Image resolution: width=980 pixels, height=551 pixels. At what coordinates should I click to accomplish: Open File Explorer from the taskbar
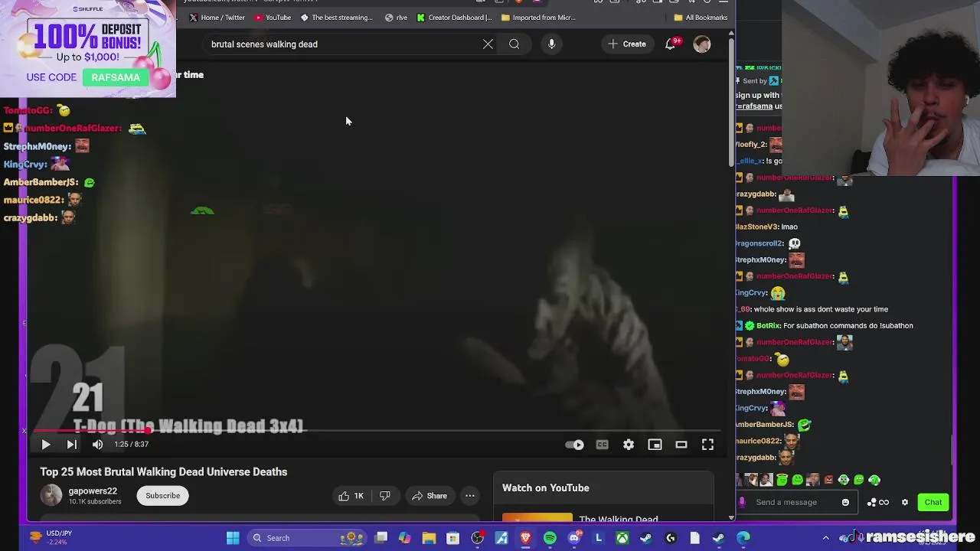point(429,538)
